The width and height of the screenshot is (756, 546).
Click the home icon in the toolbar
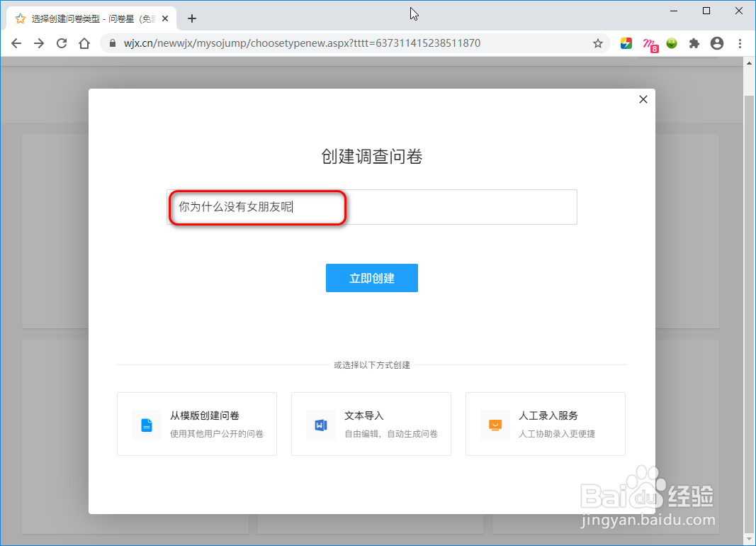[x=84, y=43]
